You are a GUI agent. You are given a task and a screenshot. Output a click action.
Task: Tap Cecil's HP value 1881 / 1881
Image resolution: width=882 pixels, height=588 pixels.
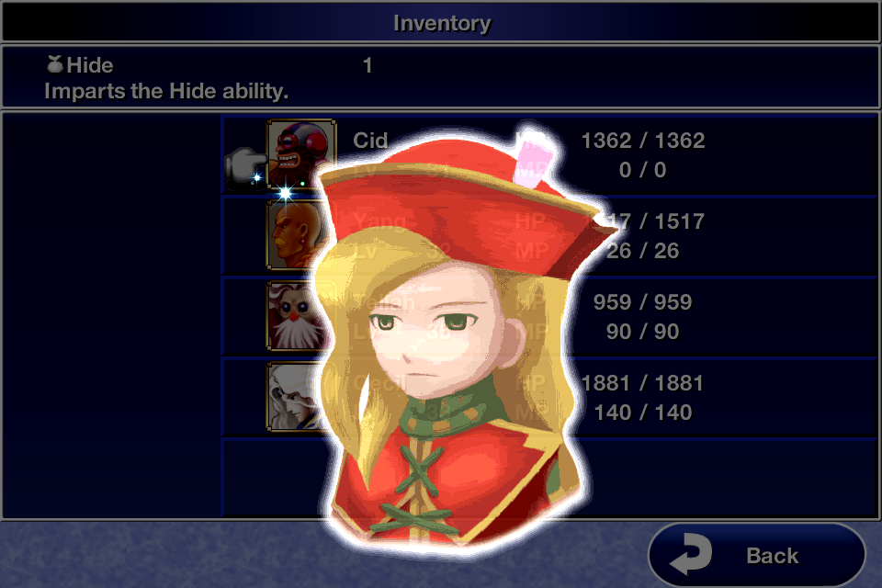tap(642, 383)
